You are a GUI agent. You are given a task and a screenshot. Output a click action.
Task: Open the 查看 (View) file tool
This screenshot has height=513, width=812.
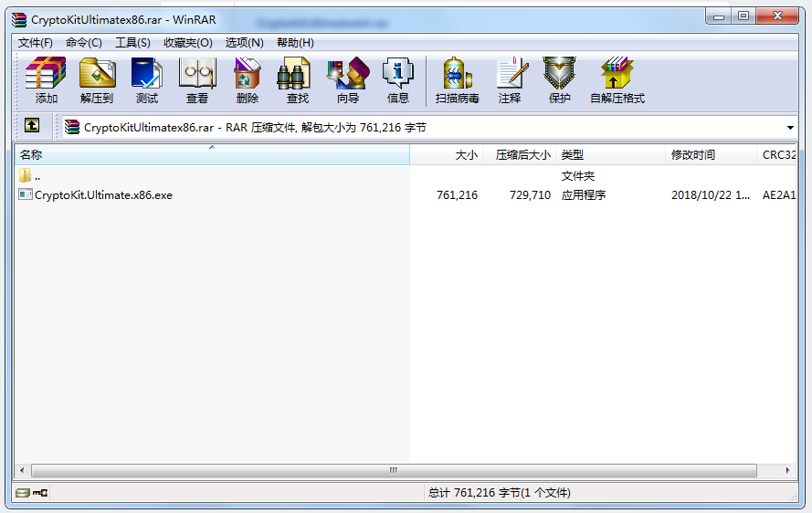pos(197,80)
